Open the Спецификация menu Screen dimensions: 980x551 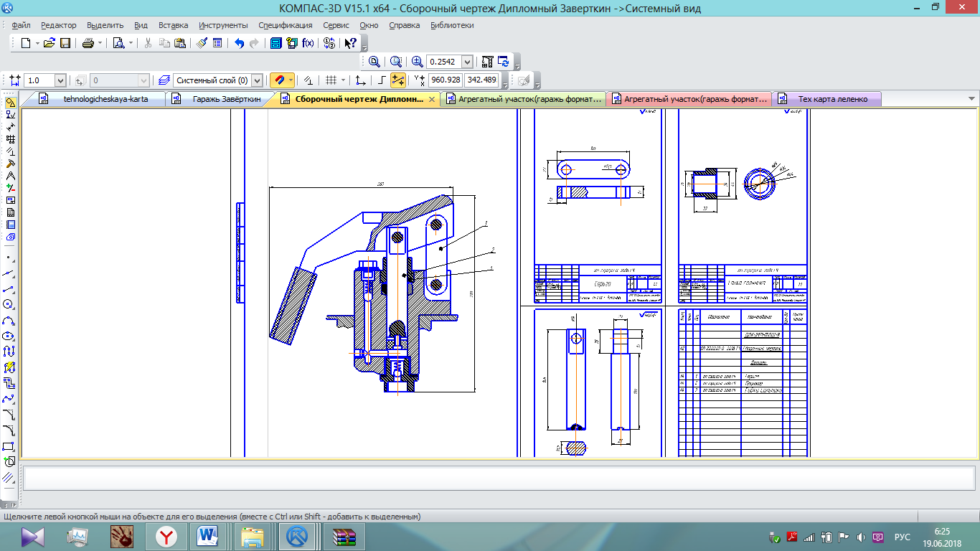point(285,25)
